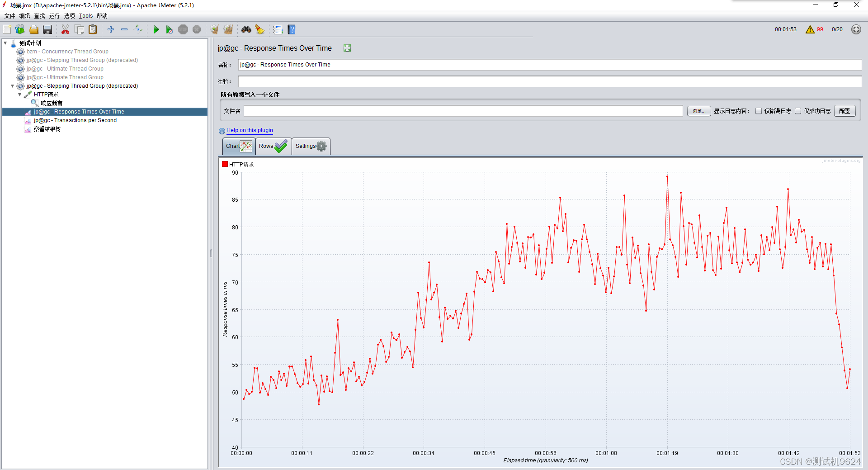Enable the 仅错误日志 checkbox
This screenshot has width=868, height=470.
759,111
